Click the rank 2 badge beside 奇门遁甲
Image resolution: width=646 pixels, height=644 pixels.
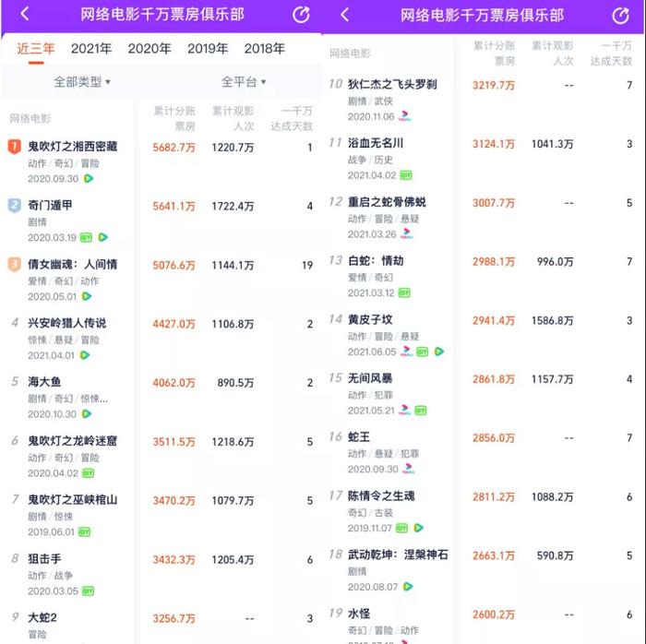coord(15,206)
